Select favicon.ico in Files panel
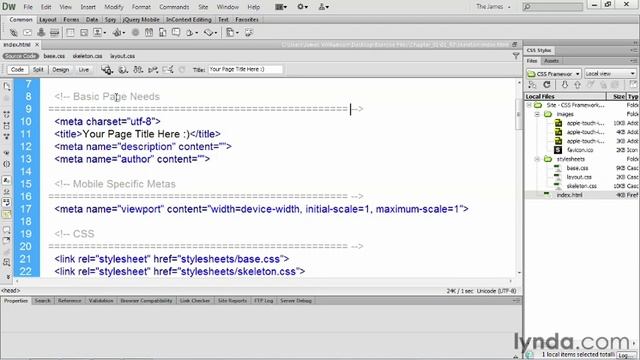Image resolution: width=640 pixels, height=360 pixels. coord(580,150)
